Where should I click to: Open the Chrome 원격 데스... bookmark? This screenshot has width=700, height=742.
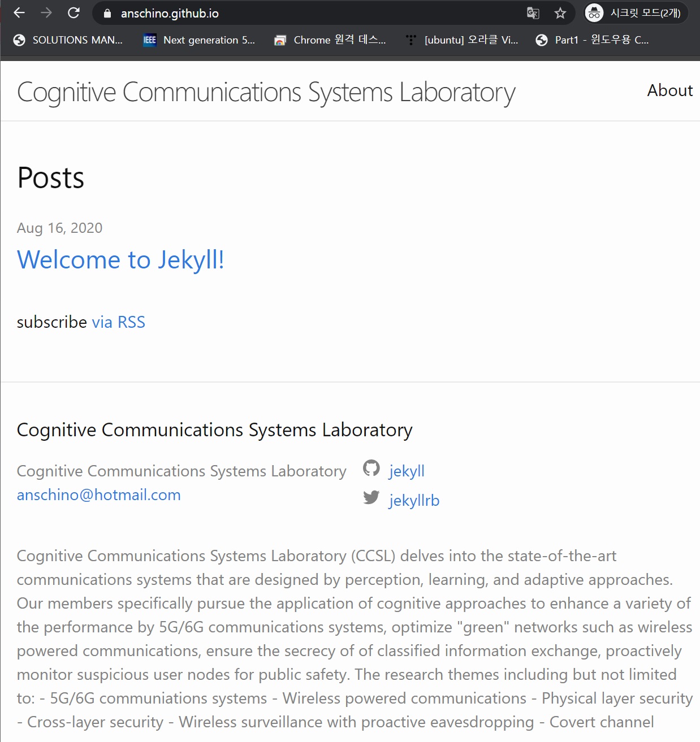click(330, 40)
